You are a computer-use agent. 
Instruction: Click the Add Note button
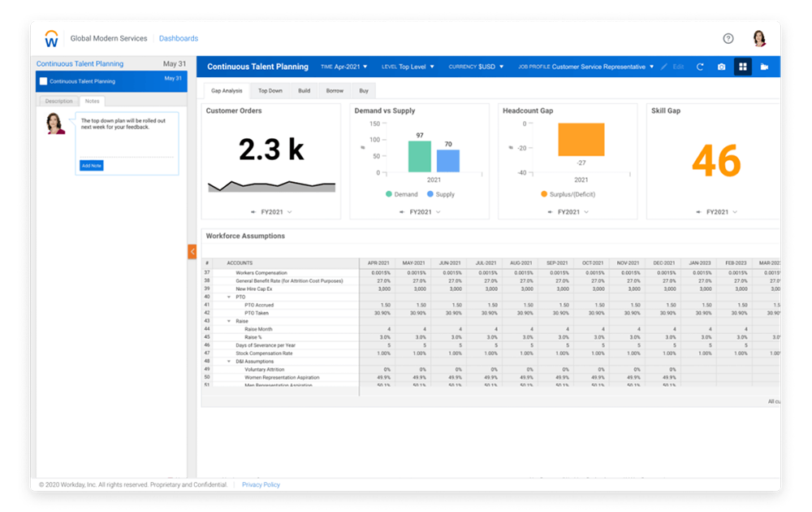92,166
